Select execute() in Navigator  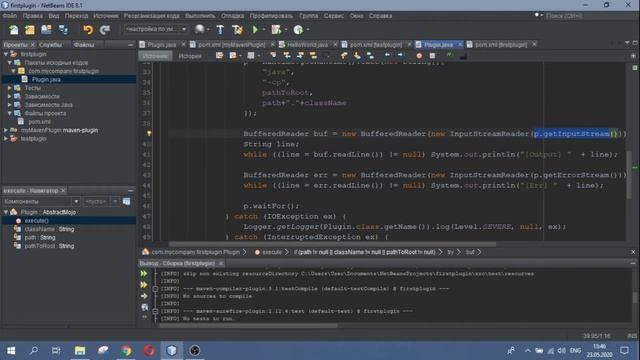36,221
